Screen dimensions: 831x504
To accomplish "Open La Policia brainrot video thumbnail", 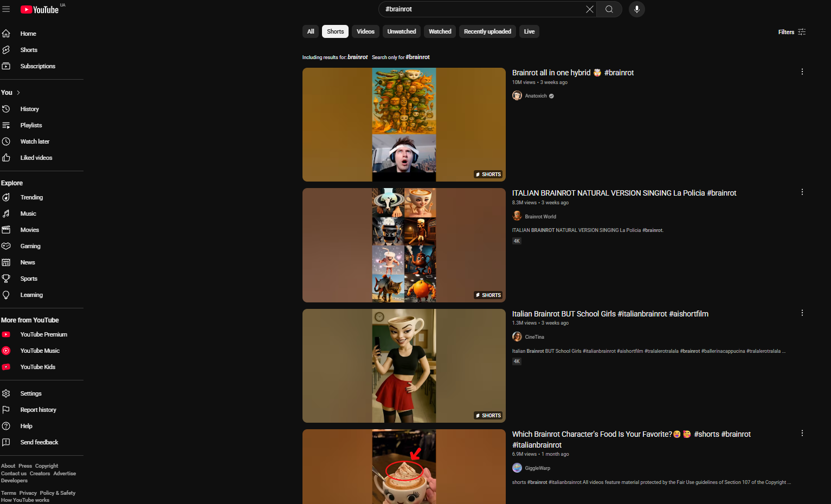I will 404,245.
